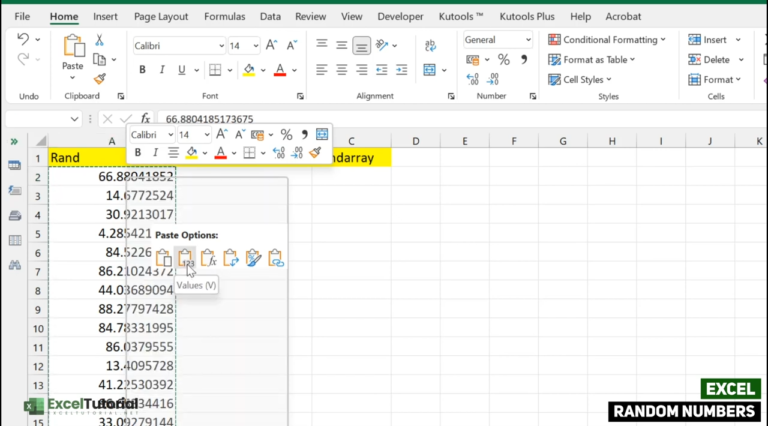Click Increase Decimal in Number group
The width and height of the screenshot is (768, 426).
pos(473,79)
